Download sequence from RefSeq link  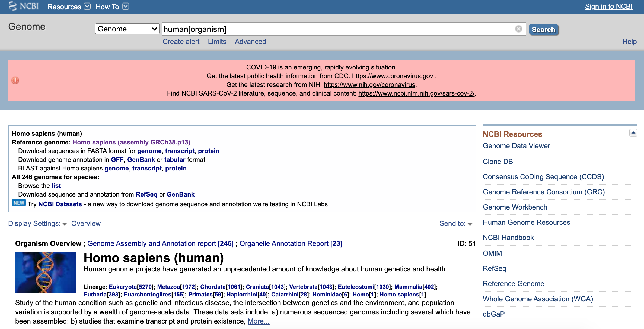click(146, 194)
